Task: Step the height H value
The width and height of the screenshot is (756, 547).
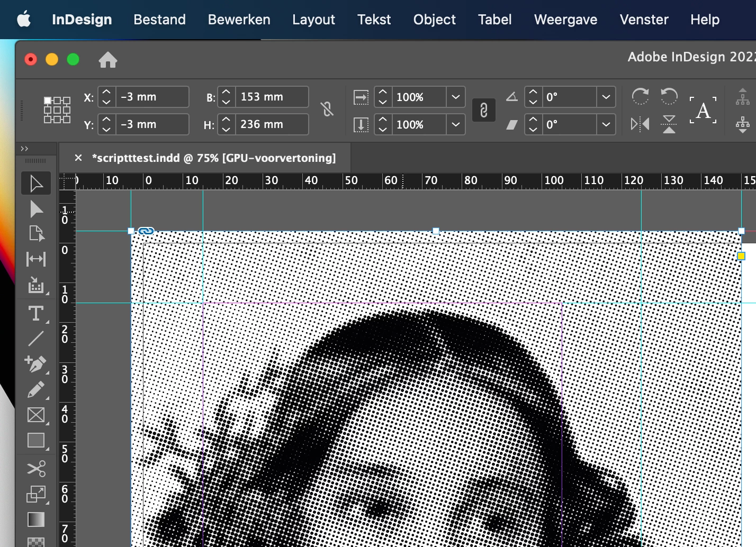Action: pyautogui.click(x=226, y=124)
